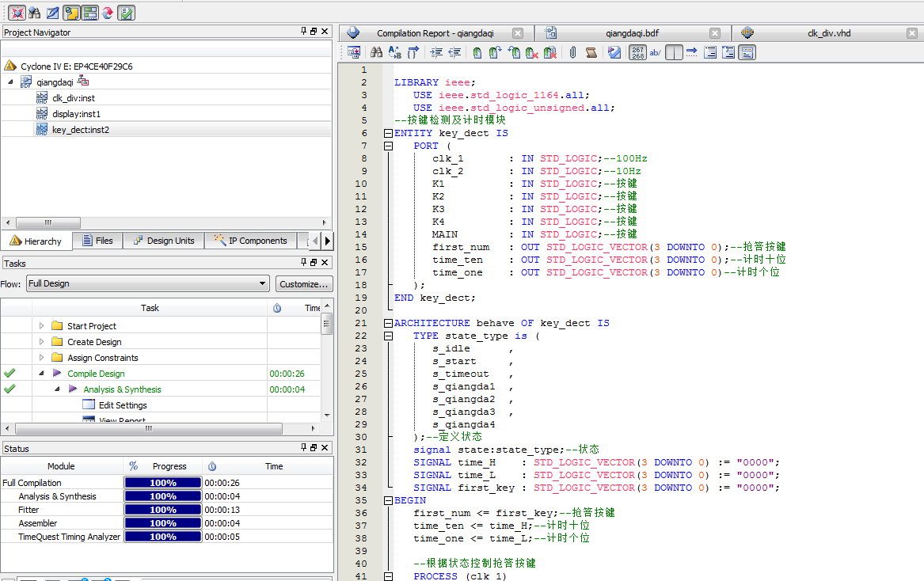Expand the Start Project task folder
Image resolution: width=924 pixels, height=581 pixels.
[42, 326]
